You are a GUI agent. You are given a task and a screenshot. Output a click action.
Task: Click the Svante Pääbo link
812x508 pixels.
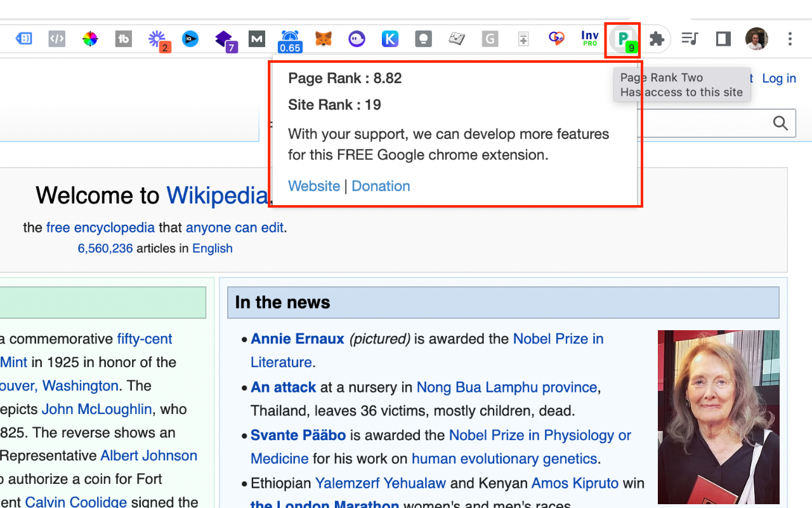[x=298, y=436]
